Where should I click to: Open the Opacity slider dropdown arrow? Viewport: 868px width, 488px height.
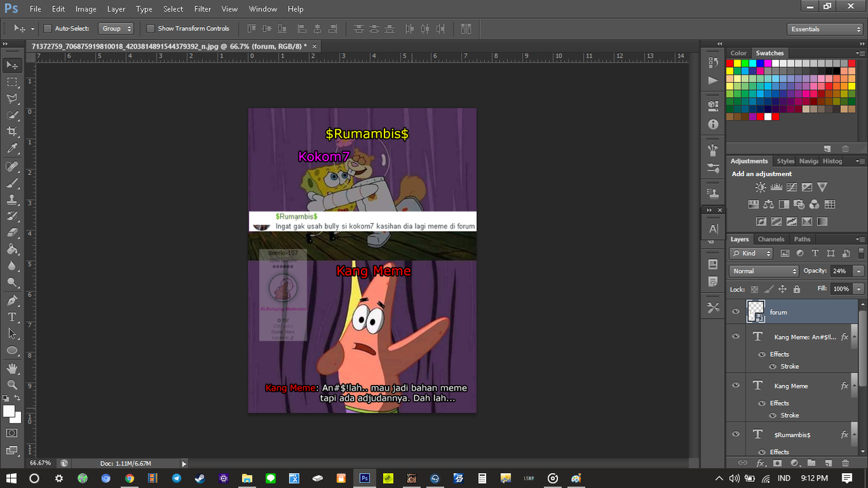click(859, 271)
